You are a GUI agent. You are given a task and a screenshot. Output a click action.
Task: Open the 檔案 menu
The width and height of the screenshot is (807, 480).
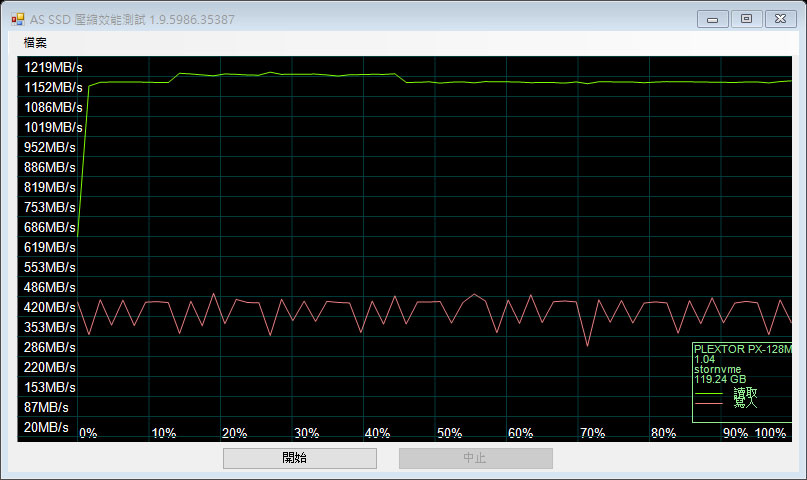click(x=35, y=43)
